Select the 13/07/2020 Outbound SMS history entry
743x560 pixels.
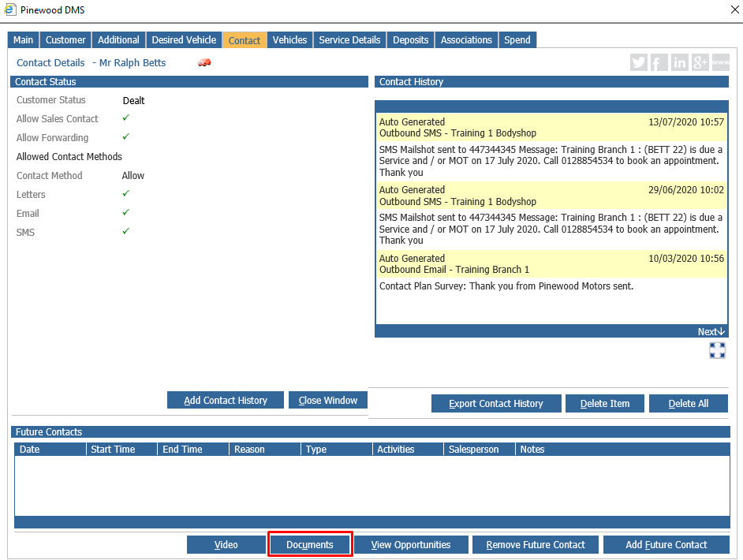[551, 128]
